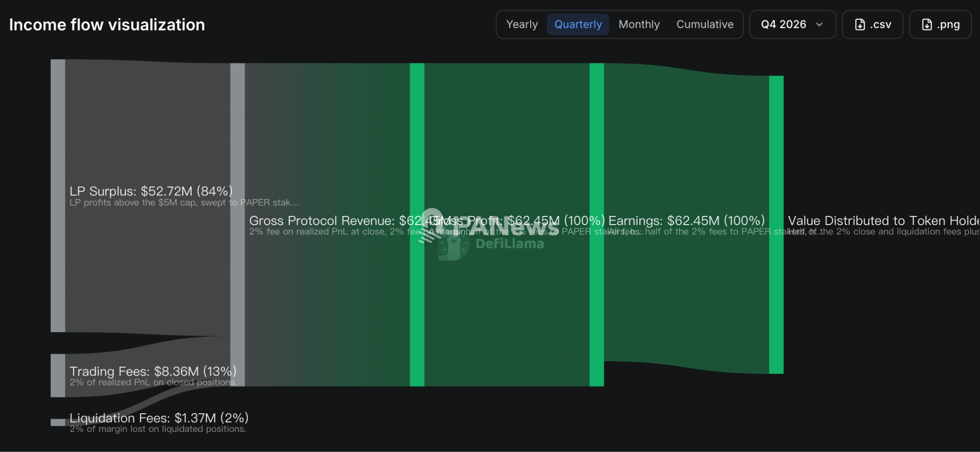Screen dimensions: 980x452
Task: Click the "Earnings: $62.45M (100%)" label
Action: [x=687, y=220]
